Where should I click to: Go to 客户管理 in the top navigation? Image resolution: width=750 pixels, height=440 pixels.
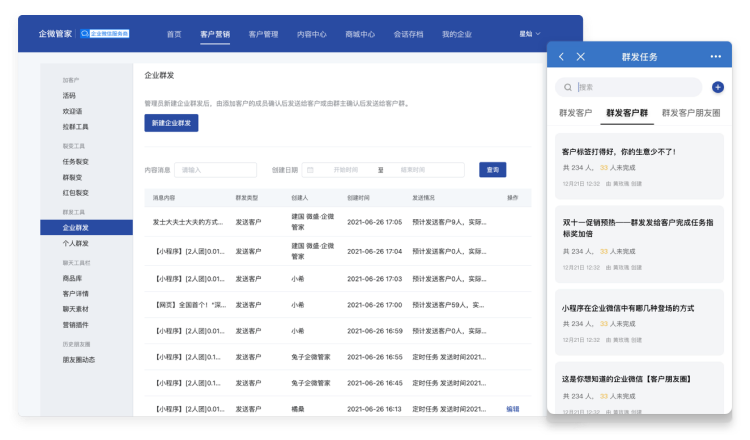tap(263, 33)
